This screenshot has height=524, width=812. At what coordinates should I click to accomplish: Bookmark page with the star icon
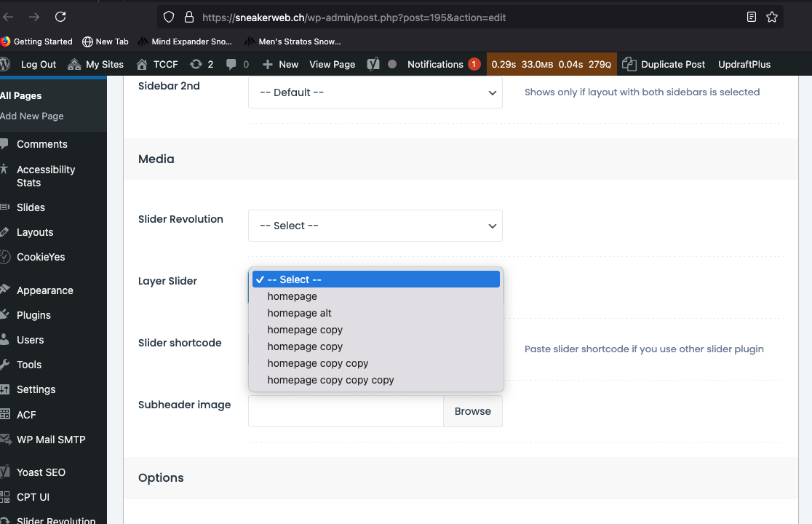(x=772, y=17)
